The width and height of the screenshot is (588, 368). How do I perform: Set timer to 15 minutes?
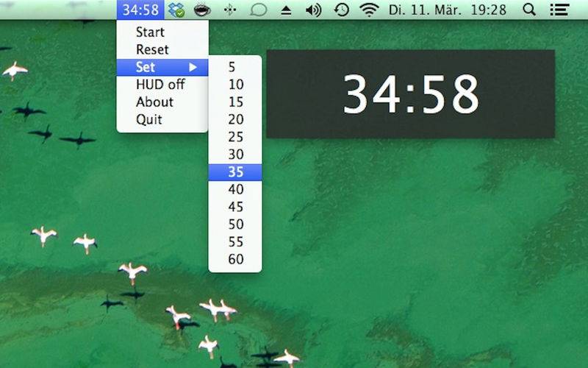click(235, 102)
